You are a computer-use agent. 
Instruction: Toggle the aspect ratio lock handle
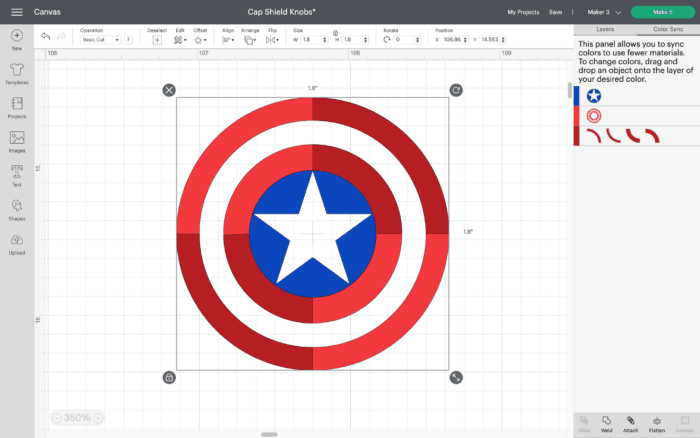pos(169,377)
